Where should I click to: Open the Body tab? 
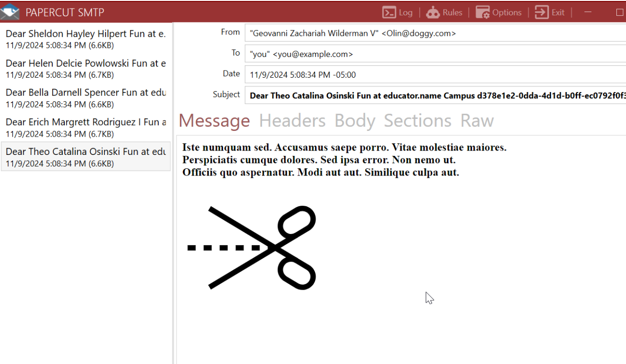click(355, 121)
